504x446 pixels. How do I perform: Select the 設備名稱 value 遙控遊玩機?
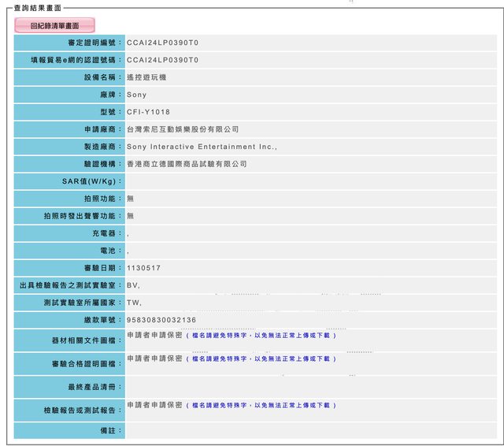coord(146,77)
